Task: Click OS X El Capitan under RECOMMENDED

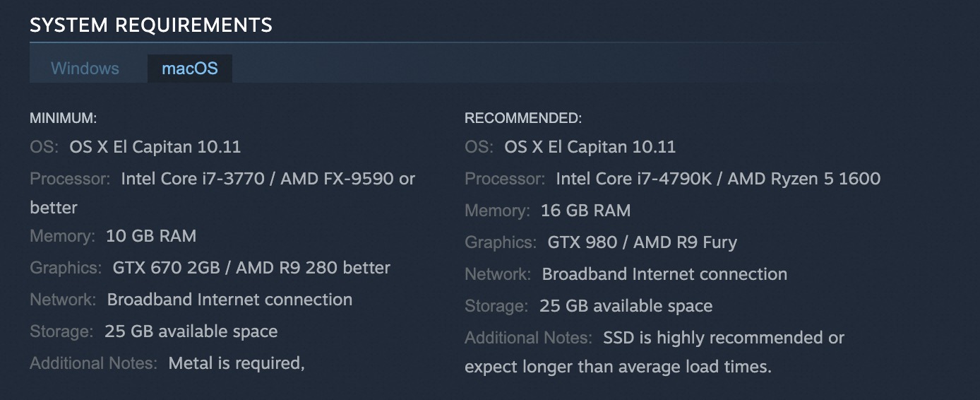Action: (590, 147)
